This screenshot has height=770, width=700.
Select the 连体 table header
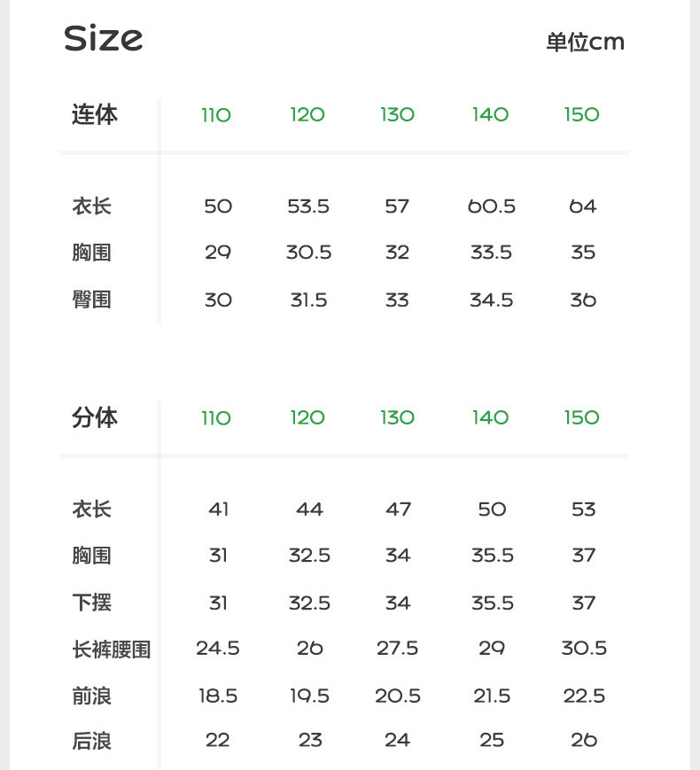pos(94,115)
